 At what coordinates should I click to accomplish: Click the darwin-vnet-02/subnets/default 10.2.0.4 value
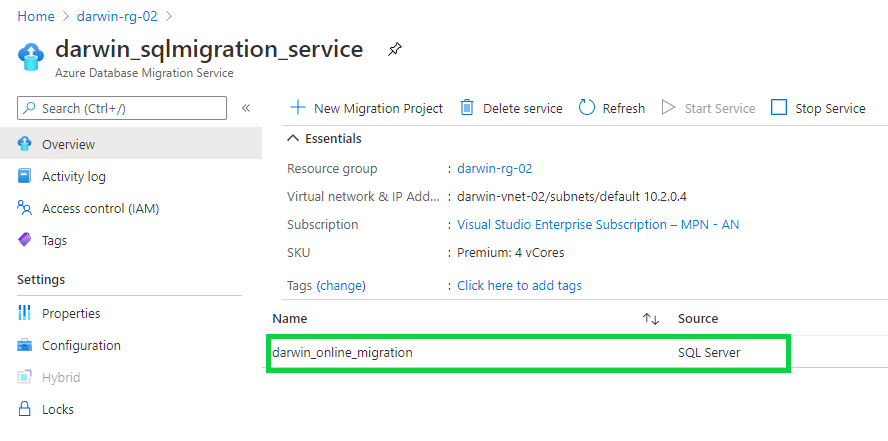click(572, 196)
